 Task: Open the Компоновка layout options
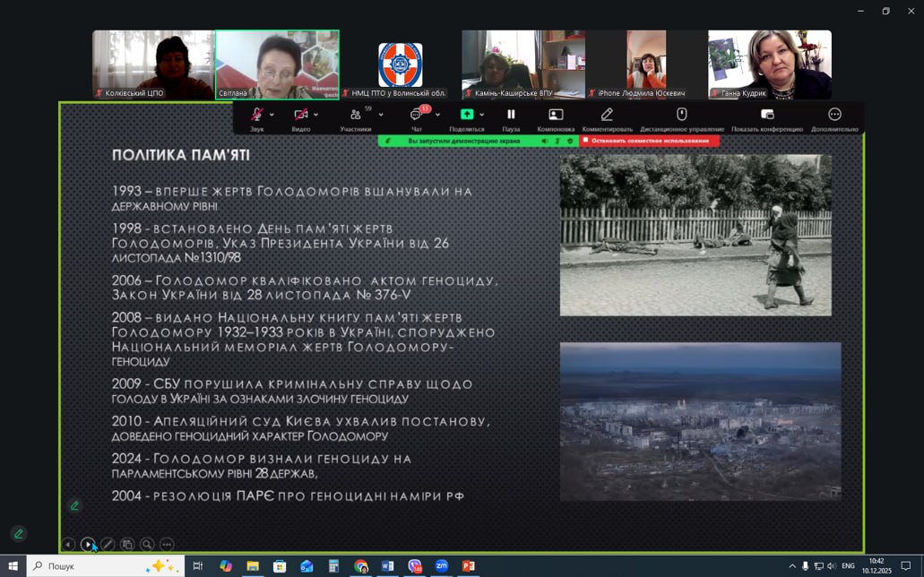point(556,116)
